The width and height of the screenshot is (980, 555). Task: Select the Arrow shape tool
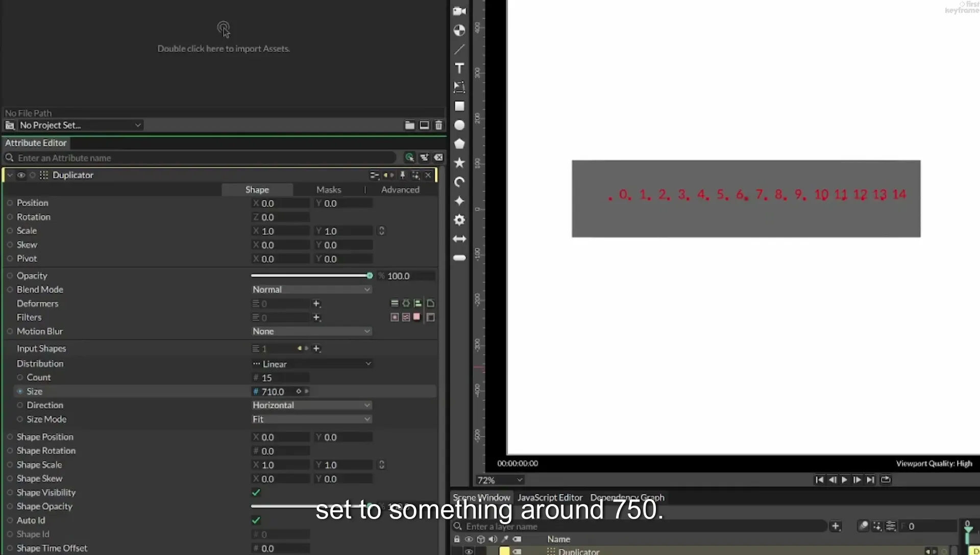459,239
